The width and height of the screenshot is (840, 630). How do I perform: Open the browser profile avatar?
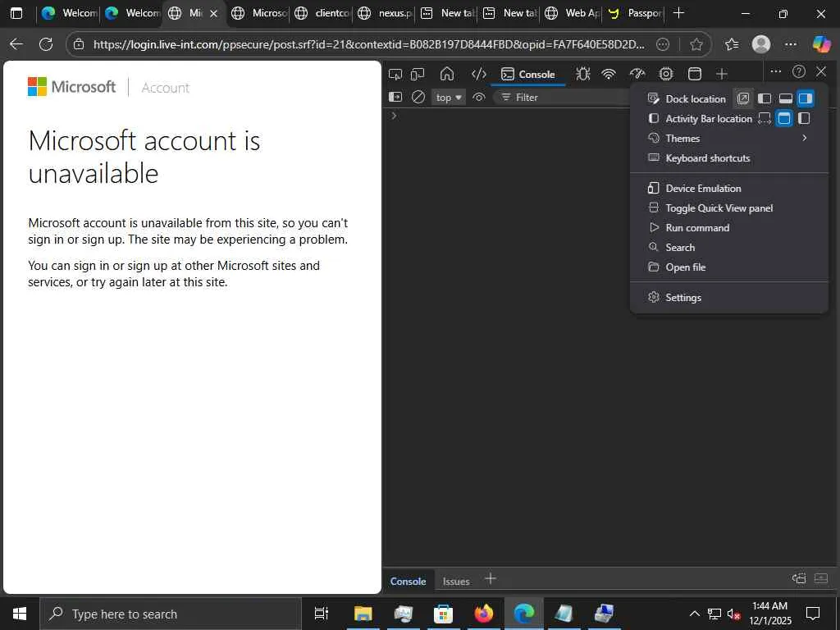click(761, 44)
